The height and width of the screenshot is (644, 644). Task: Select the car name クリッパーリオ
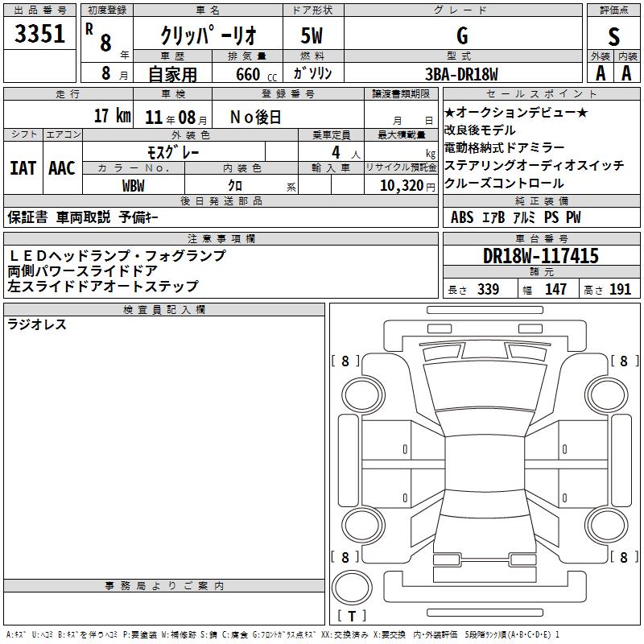(208, 35)
